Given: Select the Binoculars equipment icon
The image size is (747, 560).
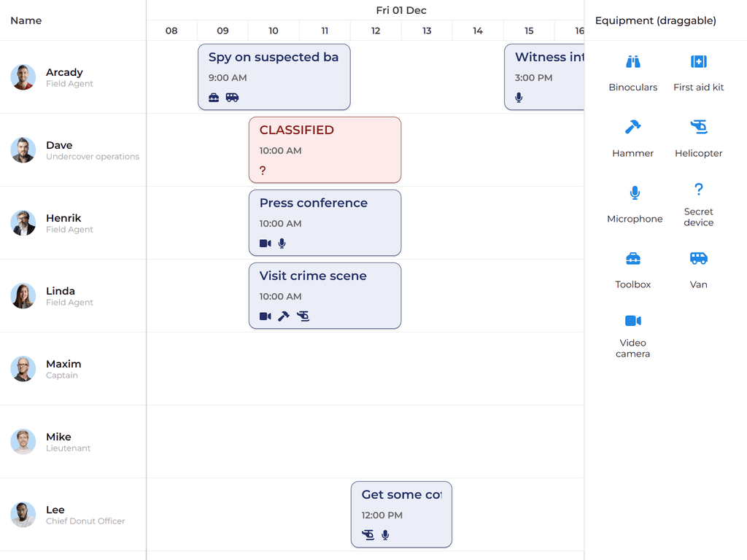Looking at the screenshot, I should tap(632, 63).
